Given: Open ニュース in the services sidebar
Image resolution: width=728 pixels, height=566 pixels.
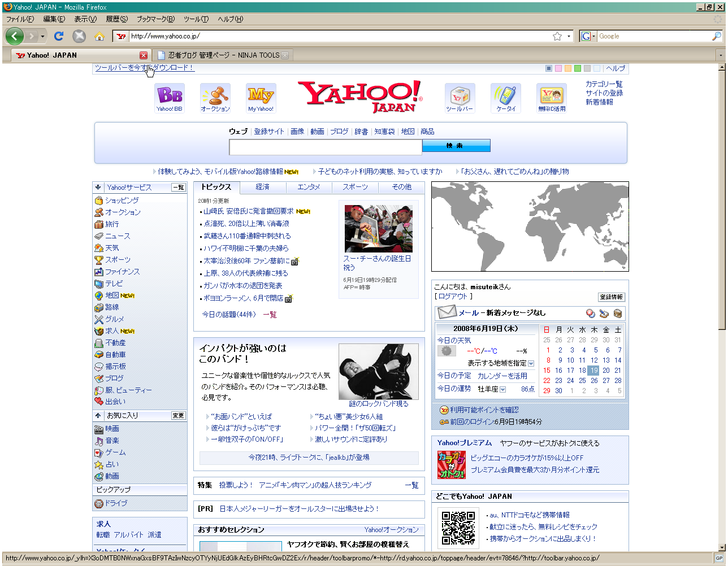Looking at the screenshot, I should pyautogui.click(x=118, y=236).
